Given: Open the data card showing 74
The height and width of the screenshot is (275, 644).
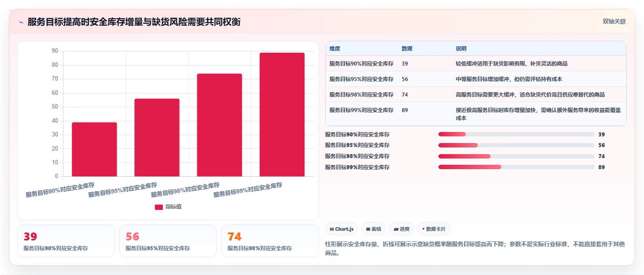Looking at the screenshot, I should pyautogui.click(x=270, y=241).
